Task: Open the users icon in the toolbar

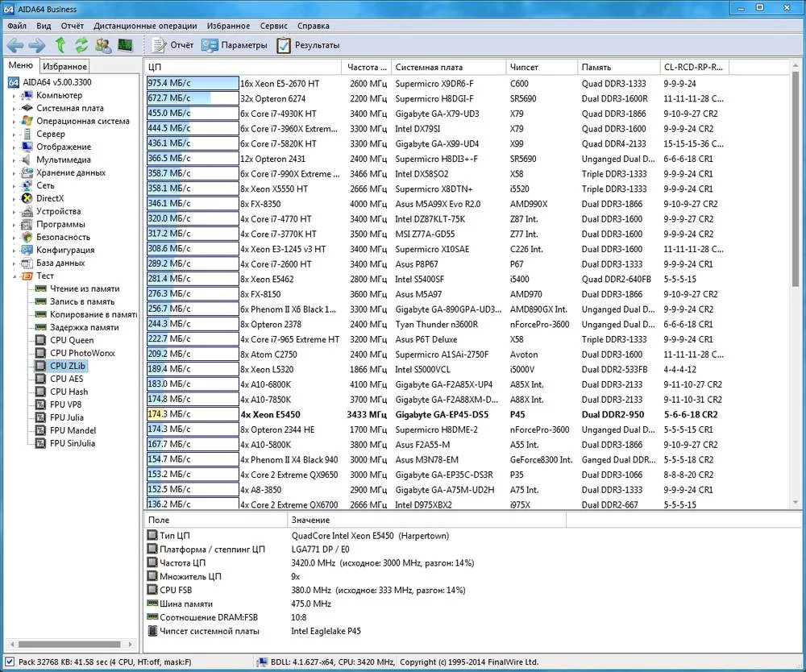Action: [103, 45]
